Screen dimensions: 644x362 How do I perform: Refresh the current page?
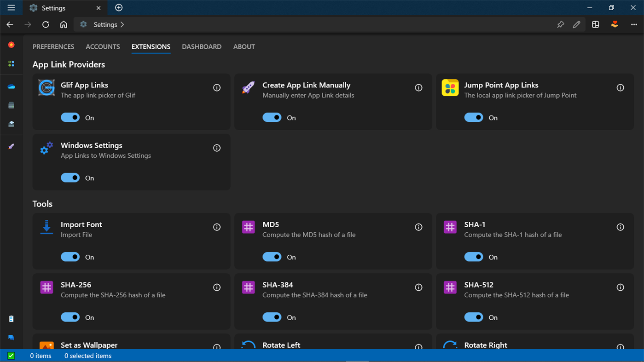[x=46, y=24]
